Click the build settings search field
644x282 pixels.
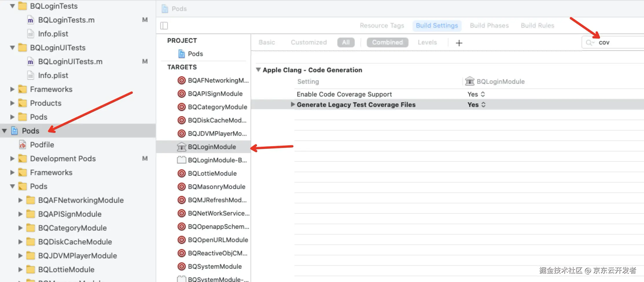click(x=613, y=43)
